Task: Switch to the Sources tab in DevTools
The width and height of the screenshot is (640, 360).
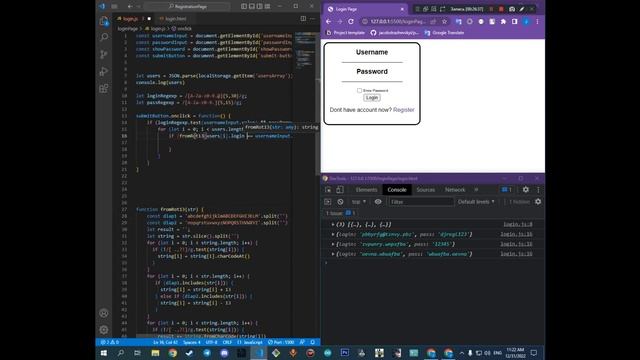Action: 425,190
